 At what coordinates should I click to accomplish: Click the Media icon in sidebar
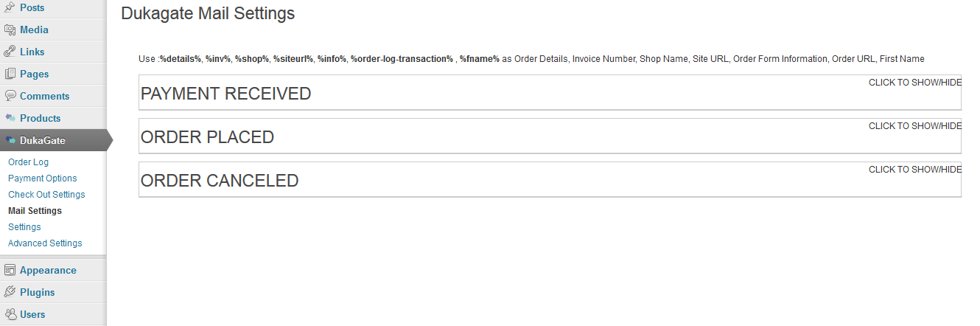pos(10,30)
